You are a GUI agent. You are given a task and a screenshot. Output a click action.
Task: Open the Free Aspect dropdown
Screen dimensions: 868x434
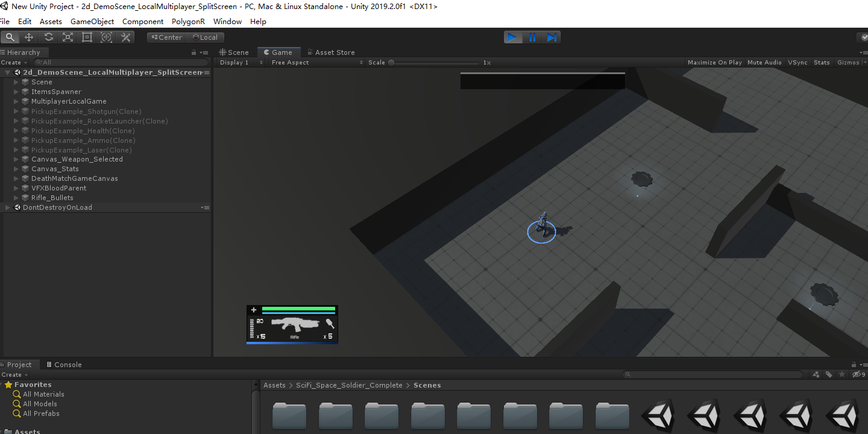coord(317,62)
